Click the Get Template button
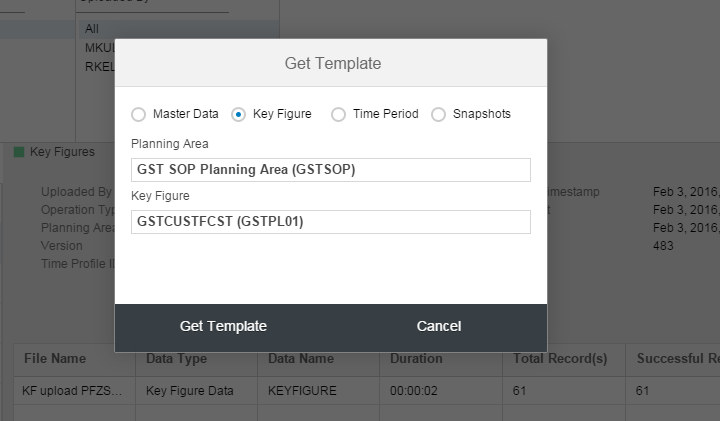The height and width of the screenshot is (421, 720). tap(223, 326)
